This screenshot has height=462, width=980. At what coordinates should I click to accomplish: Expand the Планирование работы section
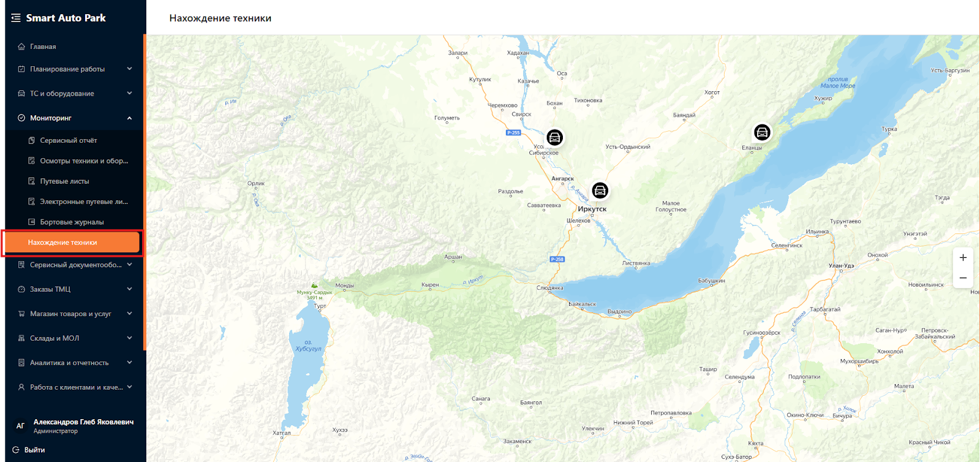[x=129, y=69]
